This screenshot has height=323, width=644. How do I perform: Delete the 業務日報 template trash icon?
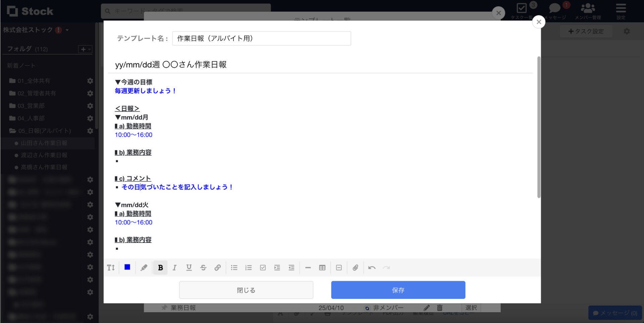coord(440,308)
